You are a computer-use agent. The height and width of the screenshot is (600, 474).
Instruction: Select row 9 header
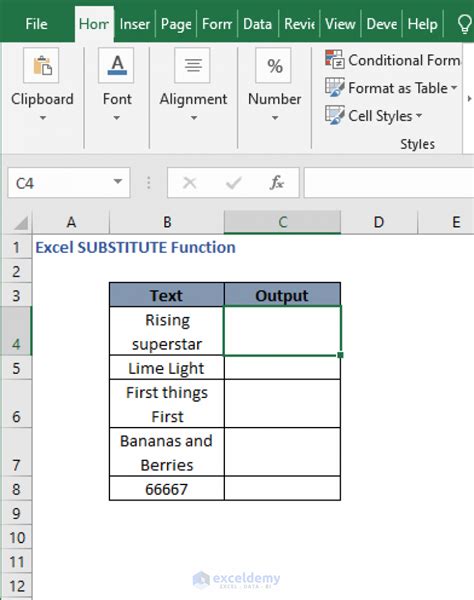click(x=16, y=513)
